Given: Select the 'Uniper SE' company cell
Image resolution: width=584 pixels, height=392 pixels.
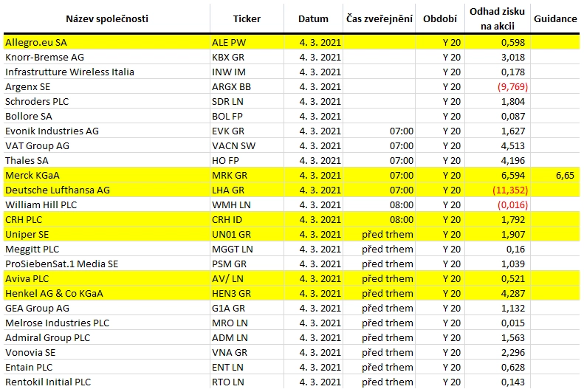Looking at the screenshot, I should pyautogui.click(x=107, y=234).
